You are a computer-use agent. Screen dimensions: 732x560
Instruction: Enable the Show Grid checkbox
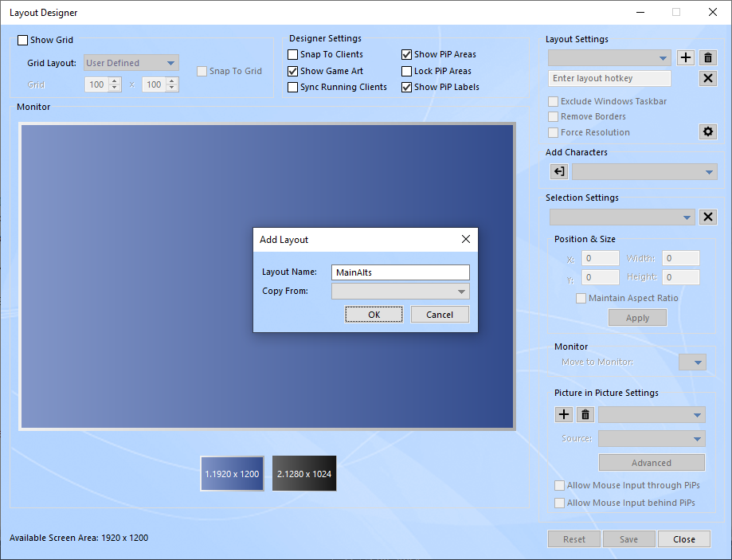pos(22,41)
